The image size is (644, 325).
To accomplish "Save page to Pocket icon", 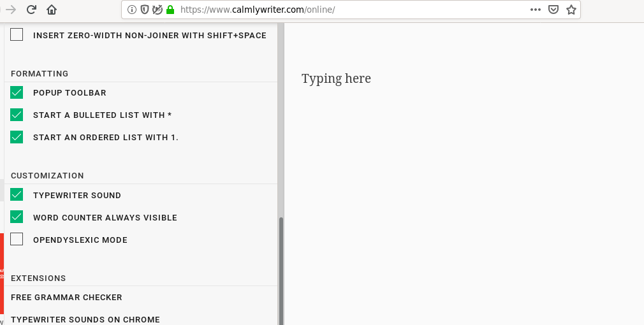I will [553, 10].
